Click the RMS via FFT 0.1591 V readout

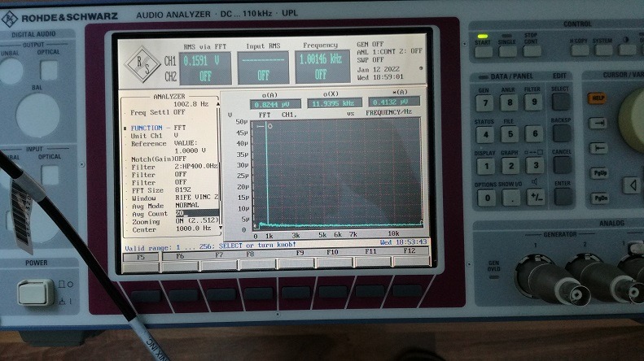pos(205,61)
